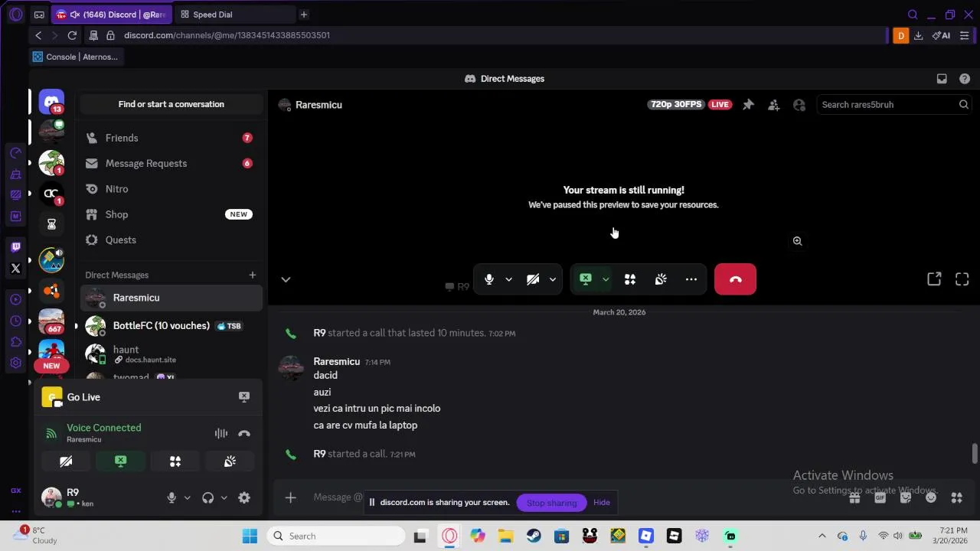This screenshot has width=980, height=551.
Task: Open Nitro page
Action: [171, 189]
